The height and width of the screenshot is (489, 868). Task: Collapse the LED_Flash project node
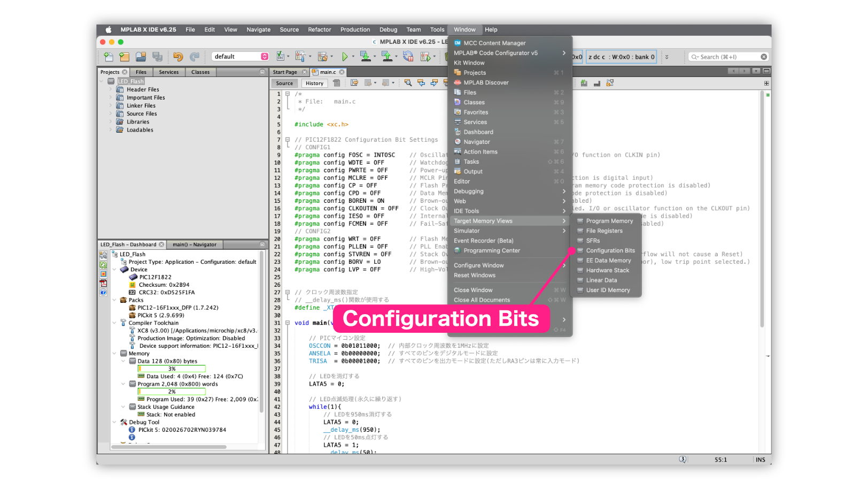[102, 81]
